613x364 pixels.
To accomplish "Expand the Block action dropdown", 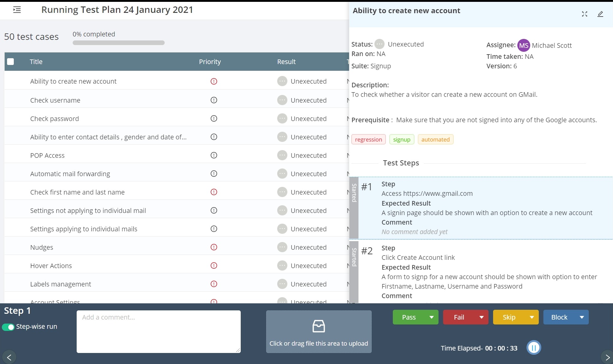I will (581, 317).
